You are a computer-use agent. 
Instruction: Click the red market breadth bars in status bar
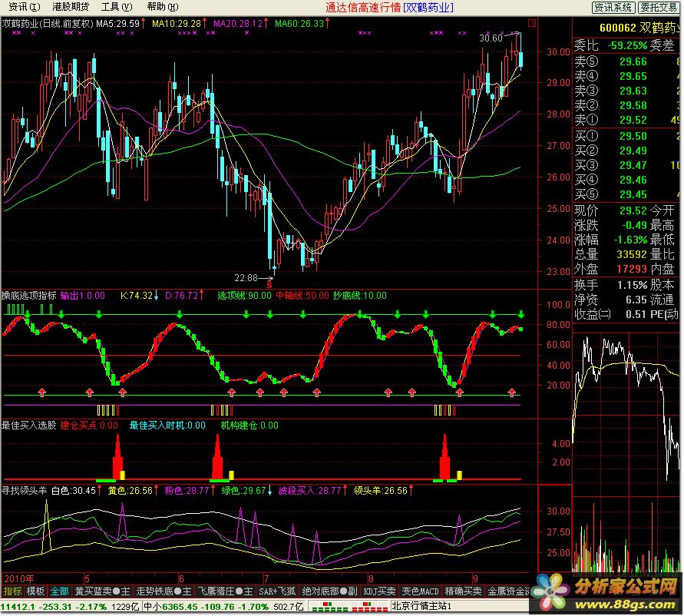(x=368, y=606)
